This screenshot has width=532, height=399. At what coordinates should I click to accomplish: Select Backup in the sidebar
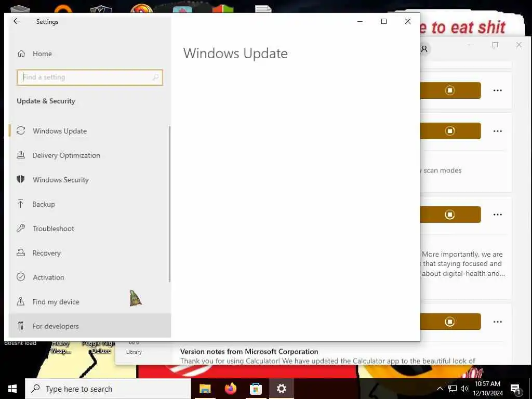pyautogui.click(x=89, y=204)
